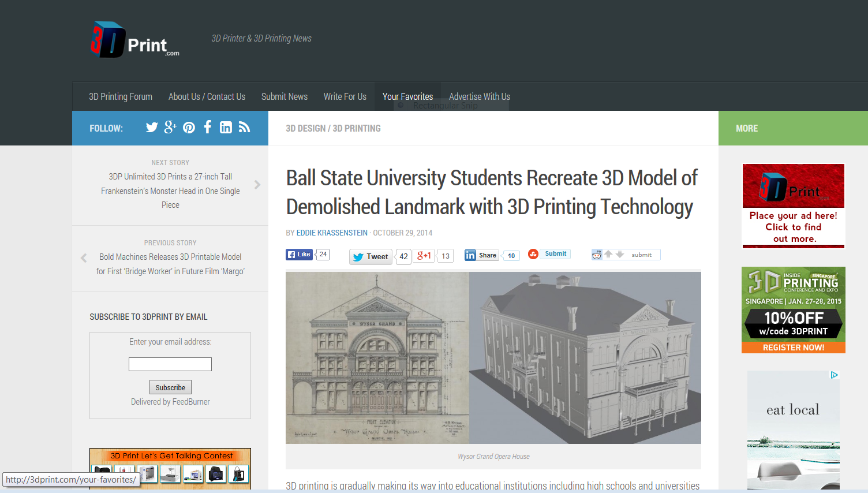Open the Twitter follow icon
The height and width of the screenshot is (493, 868).
pyautogui.click(x=152, y=128)
